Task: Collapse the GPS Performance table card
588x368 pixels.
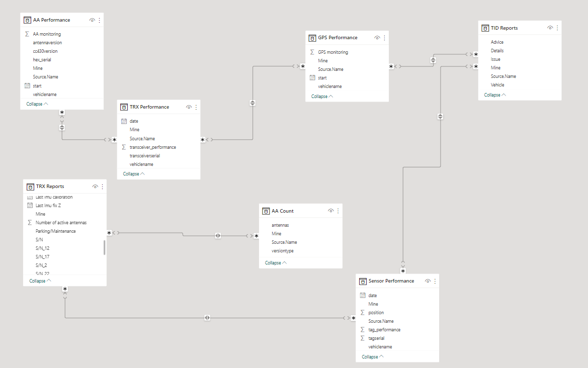Action: [322, 97]
